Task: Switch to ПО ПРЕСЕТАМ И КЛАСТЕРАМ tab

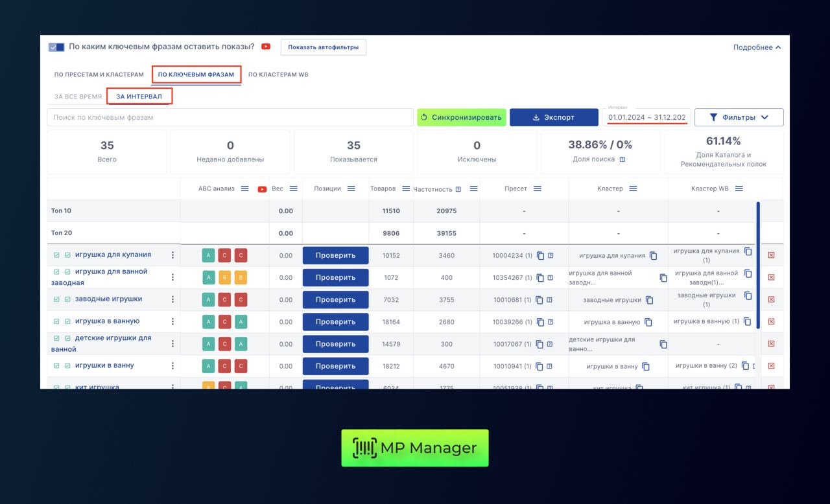Action: pyautogui.click(x=99, y=74)
